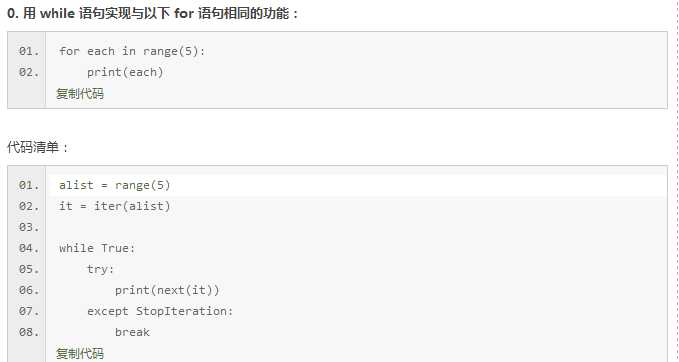Image resolution: width=679 pixels, height=362 pixels.
Task: Click the 'except StopIteration:' line
Action: 160,311
